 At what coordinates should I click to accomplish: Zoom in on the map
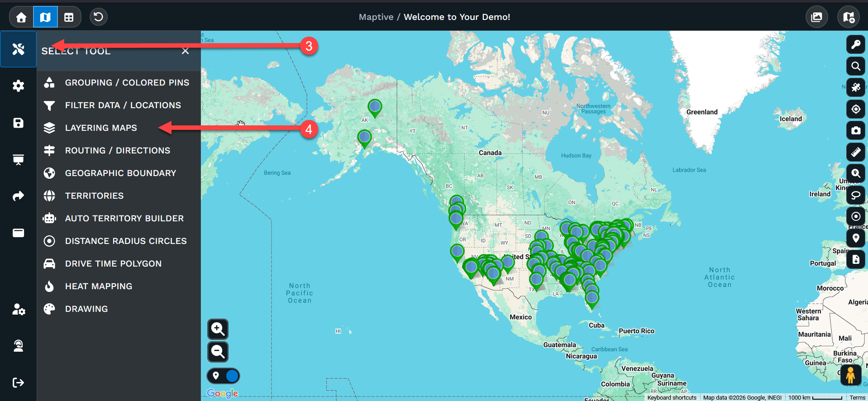pyautogui.click(x=218, y=329)
